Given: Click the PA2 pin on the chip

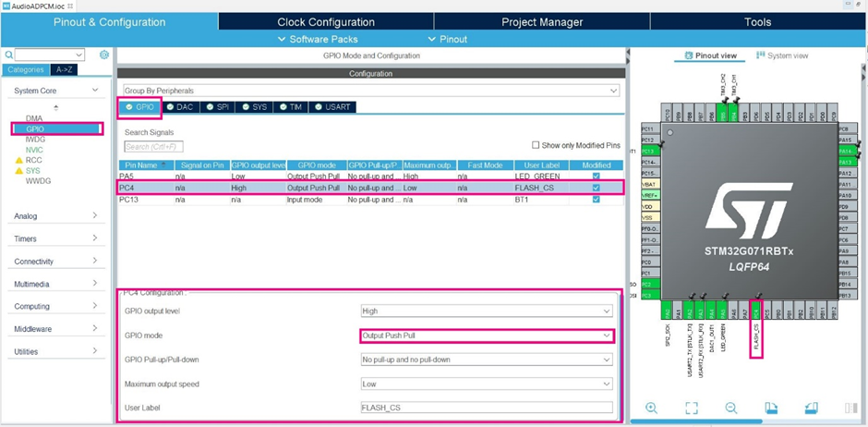Looking at the screenshot, I should point(689,310).
